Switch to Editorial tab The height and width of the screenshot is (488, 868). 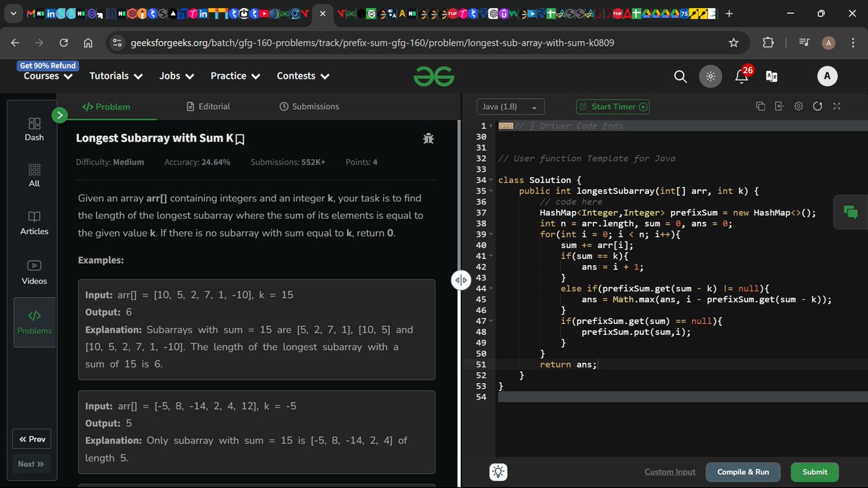[x=208, y=106]
